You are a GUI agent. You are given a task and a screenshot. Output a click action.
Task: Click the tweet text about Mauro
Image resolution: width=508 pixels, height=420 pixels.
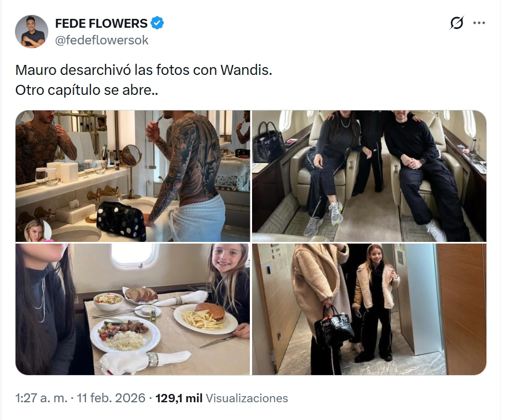[x=144, y=80]
